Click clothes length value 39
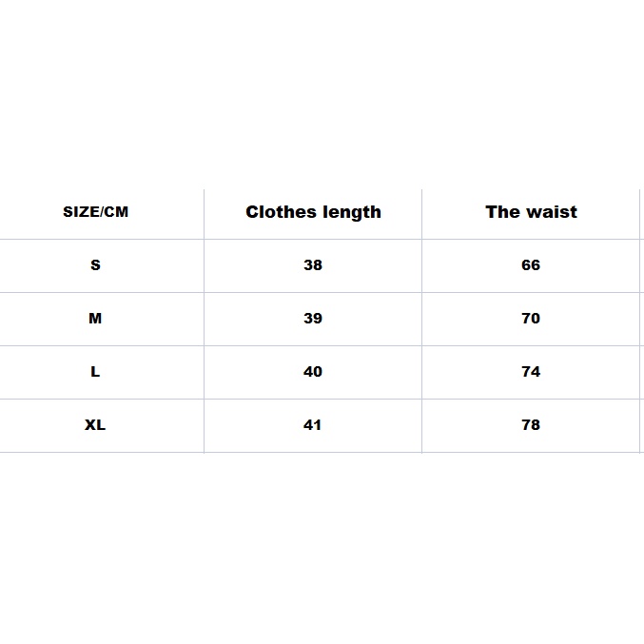This screenshot has width=644, height=644. pyautogui.click(x=313, y=319)
